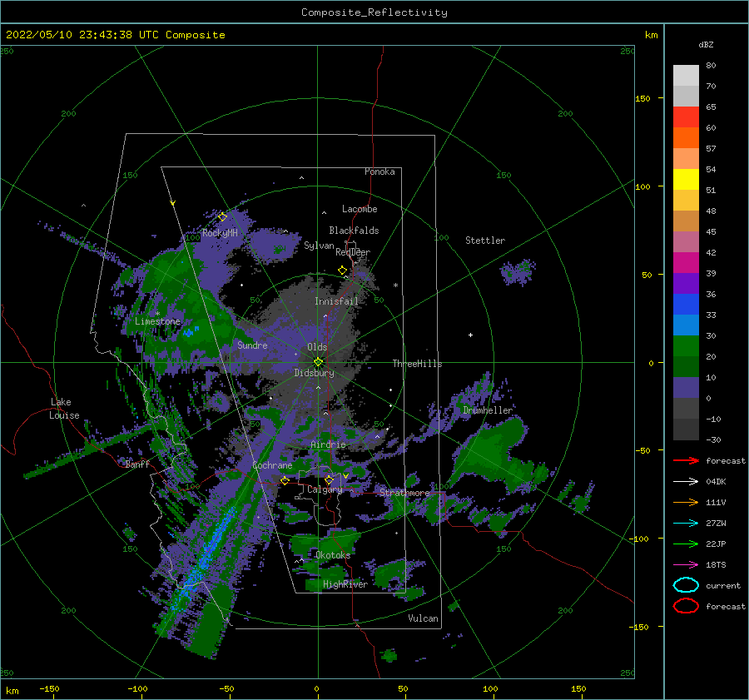Click yellow diamond marker above RockyMH

click(x=222, y=216)
